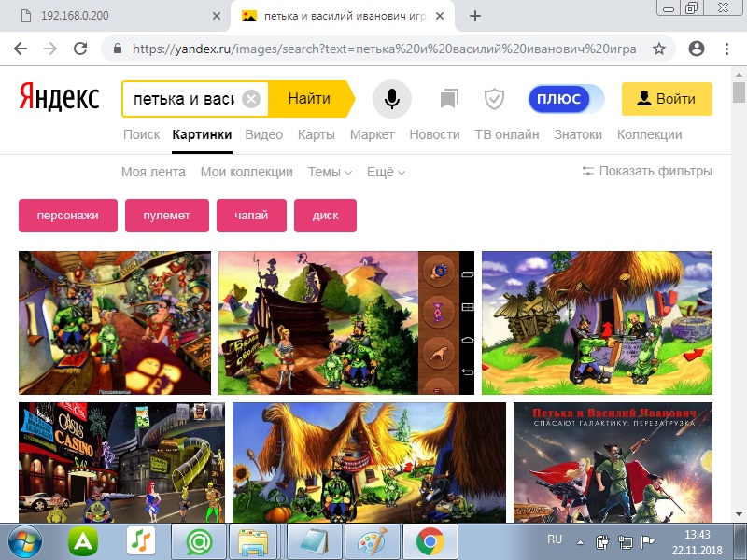Filter by the диск tag
The image size is (747, 560).
(325, 216)
